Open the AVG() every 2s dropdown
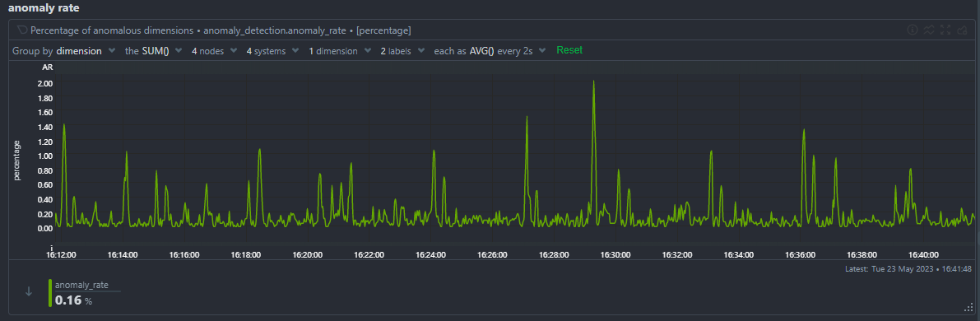 [x=490, y=51]
